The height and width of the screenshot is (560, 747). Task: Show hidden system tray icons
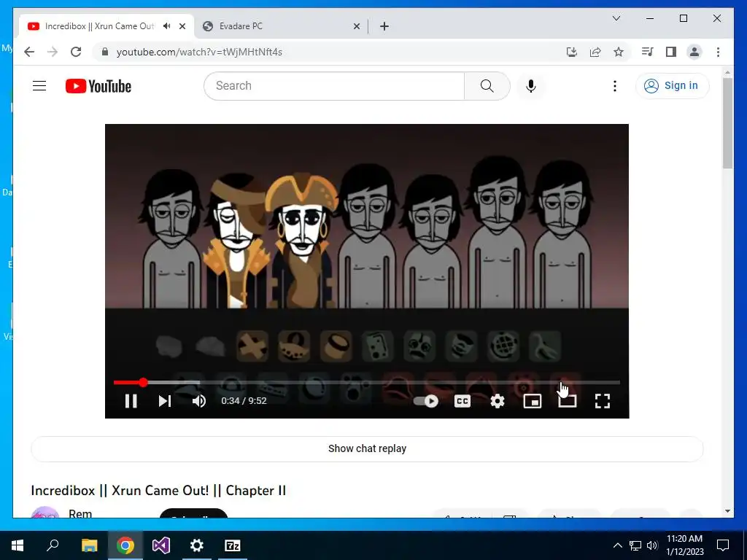coord(617,545)
